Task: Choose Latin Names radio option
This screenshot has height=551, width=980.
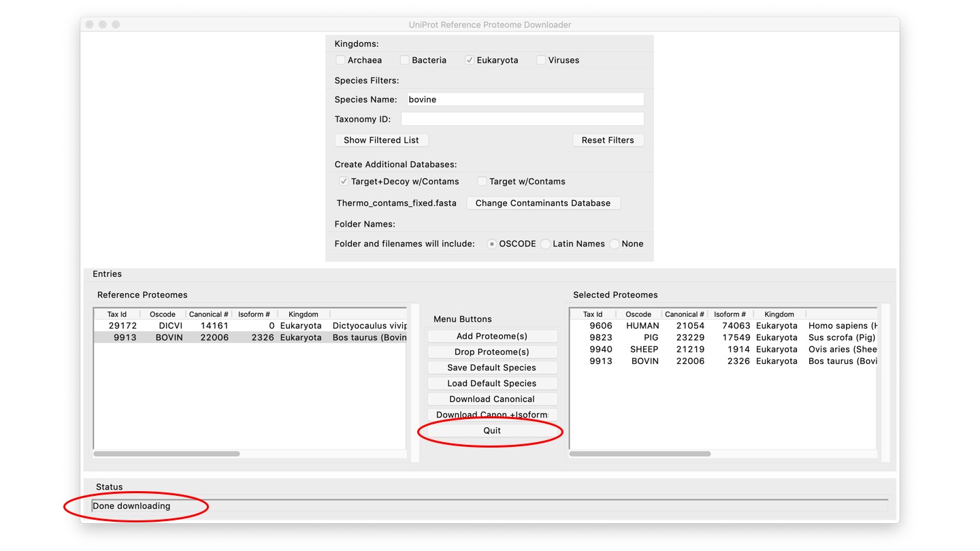Action: click(x=546, y=244)
